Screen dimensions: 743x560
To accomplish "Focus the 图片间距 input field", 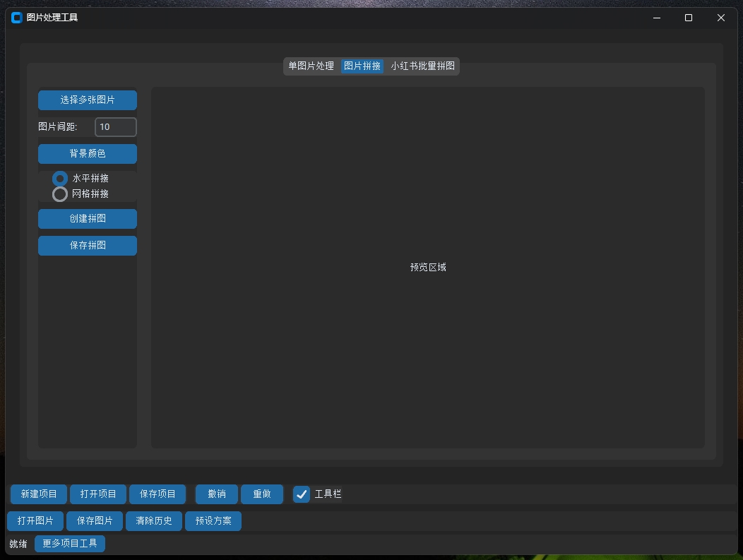I will pos(116,127).
